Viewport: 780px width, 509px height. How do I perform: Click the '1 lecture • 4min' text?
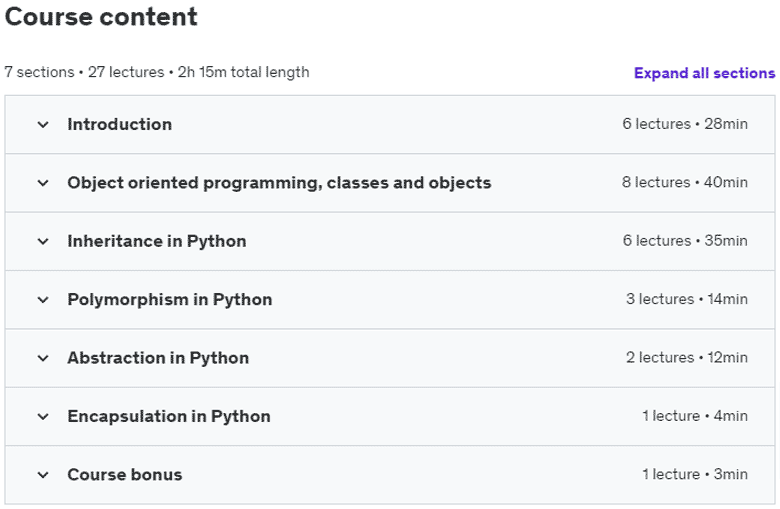(x=694, y=416)
